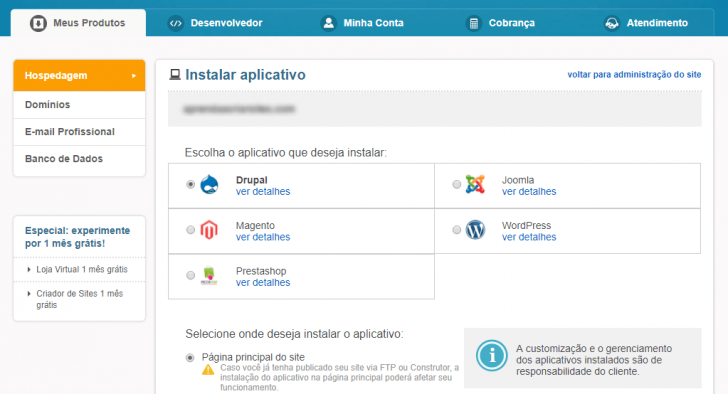
Task: Click the Prestashop app name label
Action: (x=261, y=271)
